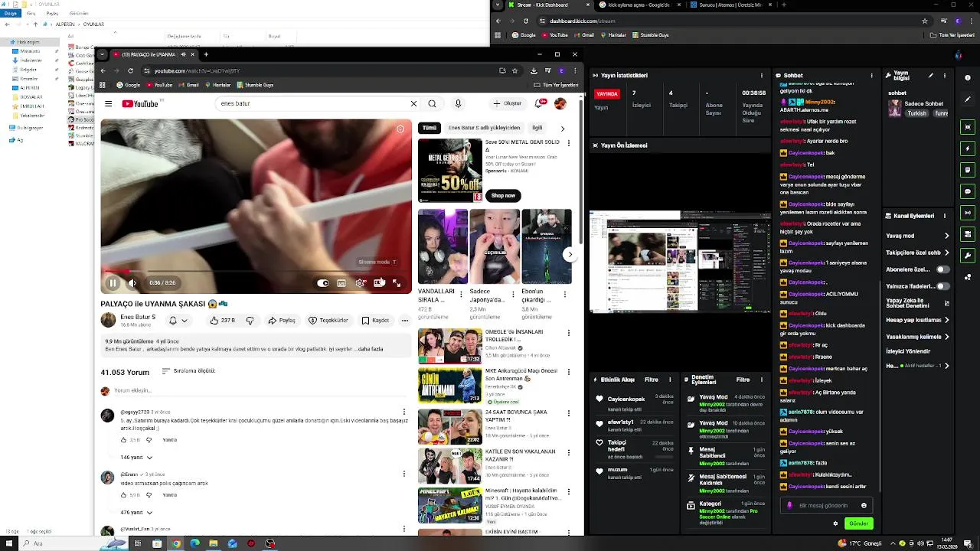This screenshot has height=551, width=980.
Task: Open the YouTube hamburger guide menu
Action: [x=109, y=103]
